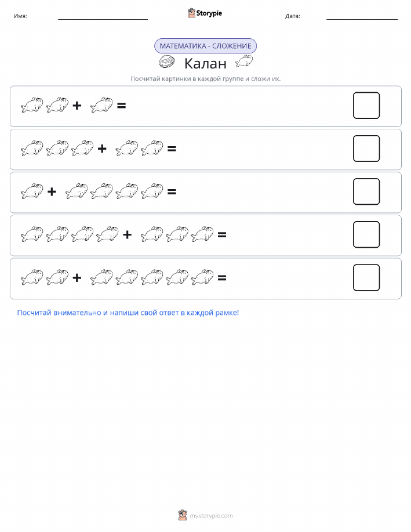Click the Имя name line field
Viewport: 411px width, 532px height.
tap(103, 16)
